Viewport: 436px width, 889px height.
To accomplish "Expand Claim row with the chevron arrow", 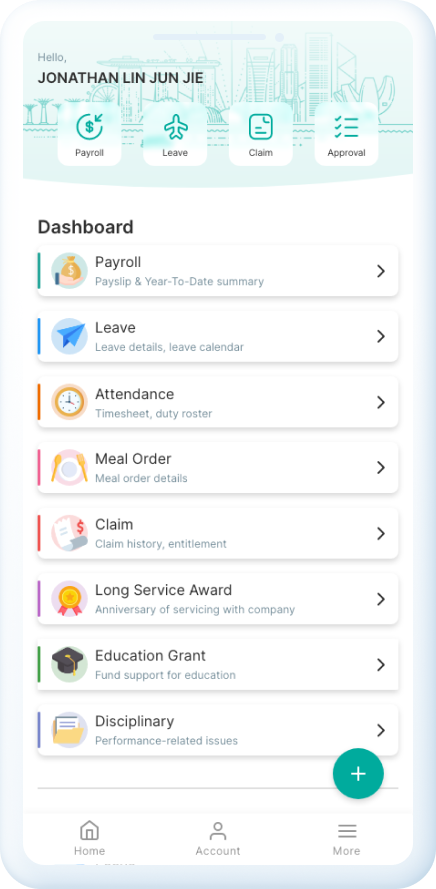I will 381,534.
